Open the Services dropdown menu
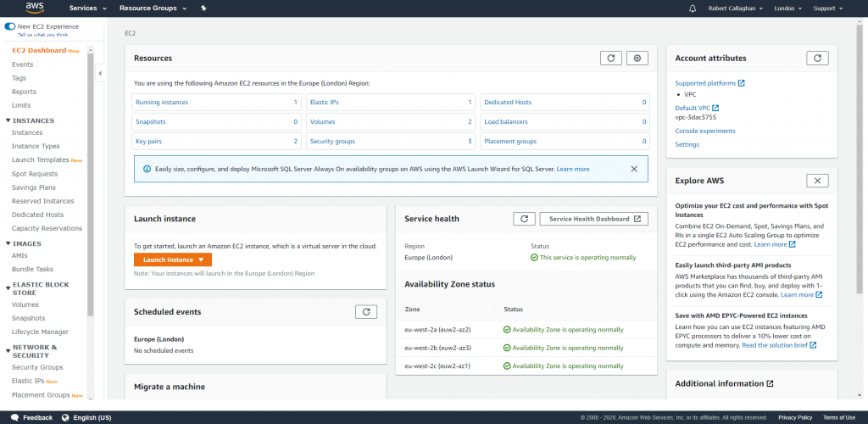 (87, 8)
